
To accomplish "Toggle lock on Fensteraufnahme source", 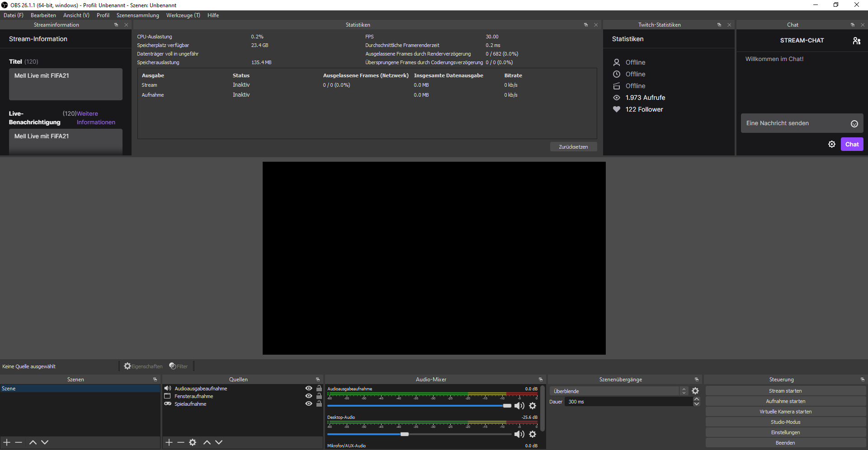I will [319, 396].
